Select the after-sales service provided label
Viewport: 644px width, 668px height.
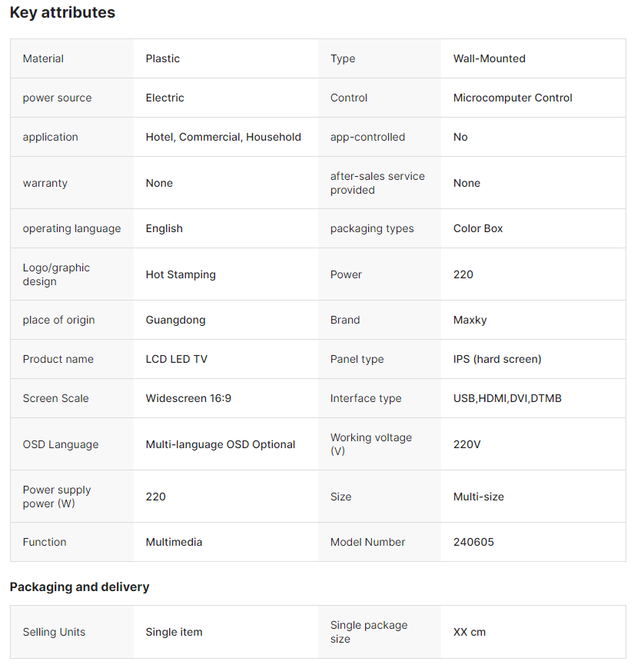pos(377,183)
